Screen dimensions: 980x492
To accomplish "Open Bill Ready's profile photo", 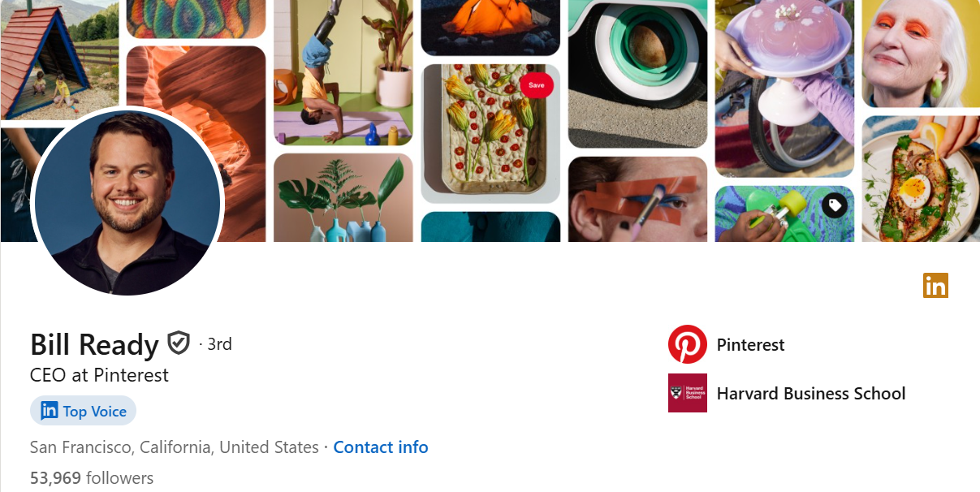I will [x=127, y=201].
